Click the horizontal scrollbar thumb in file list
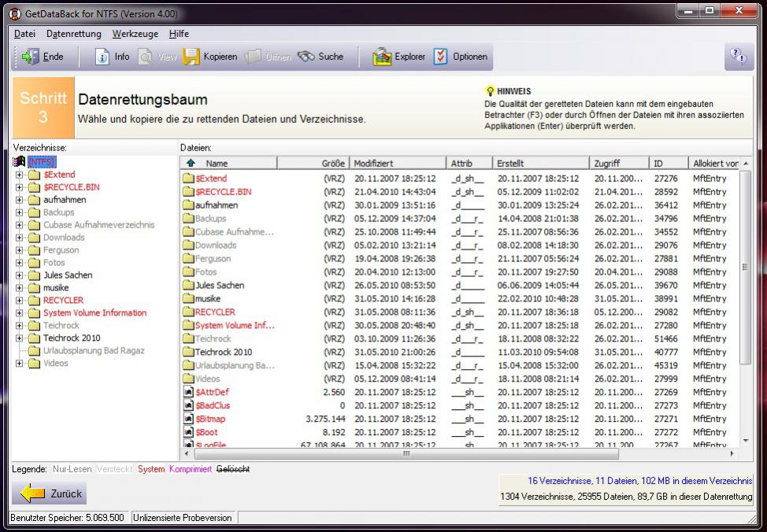This screenshot has height=532, width=767. (x=406, y=454)
